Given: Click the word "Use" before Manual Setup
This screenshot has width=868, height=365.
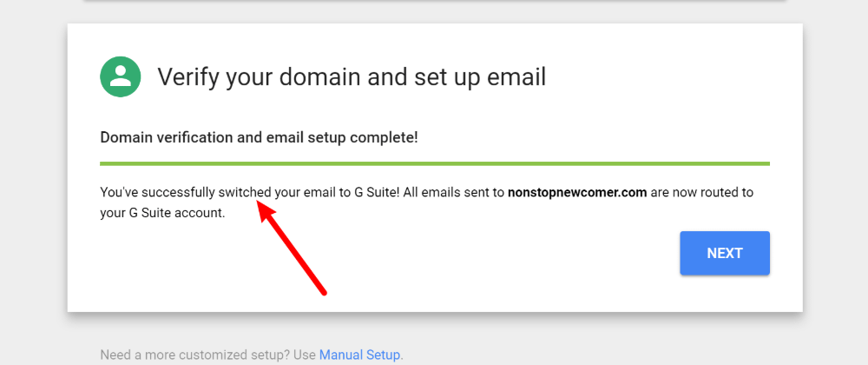Looking at the screenshot, I should (x=306, y=355).
